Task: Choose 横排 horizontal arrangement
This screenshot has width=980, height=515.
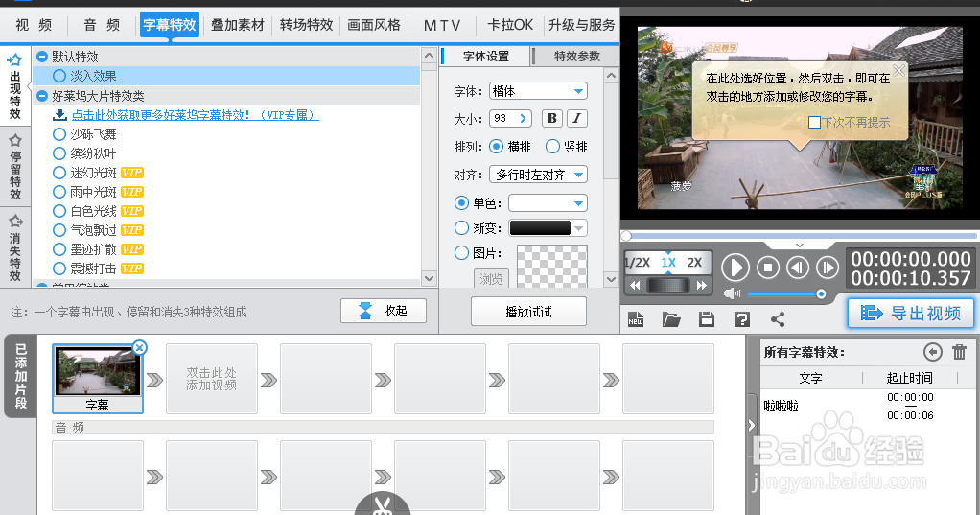Action: click(x=497, y=146)
